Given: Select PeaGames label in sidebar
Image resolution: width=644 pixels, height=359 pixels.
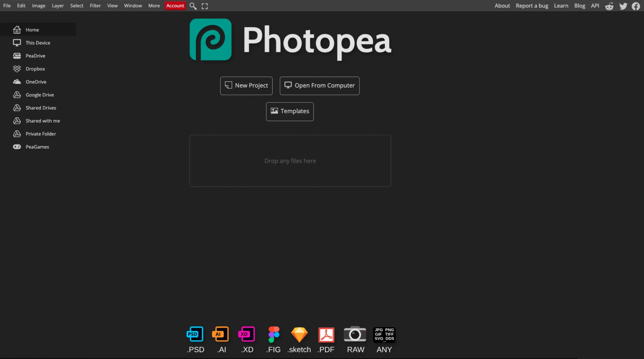Looking at the screenshot, I should tap(37, 147).
